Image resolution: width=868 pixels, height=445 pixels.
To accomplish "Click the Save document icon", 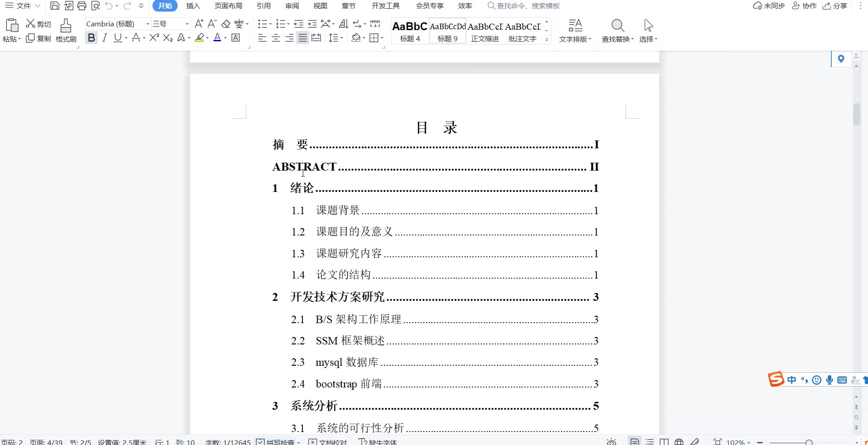I will pos(55,6).
